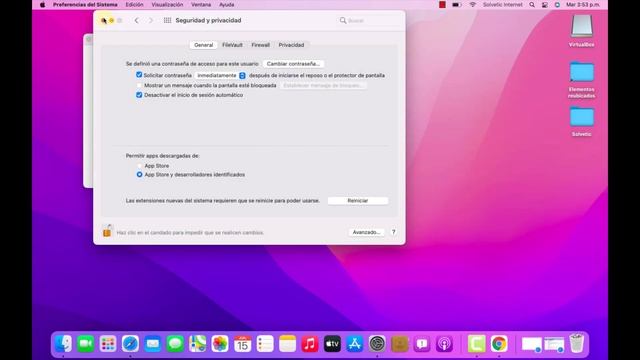Image resolution: width=640 pixels, height=360 pixels.
Task: Switch to the Privacidad tab
Action: click(x=291, y=45)
